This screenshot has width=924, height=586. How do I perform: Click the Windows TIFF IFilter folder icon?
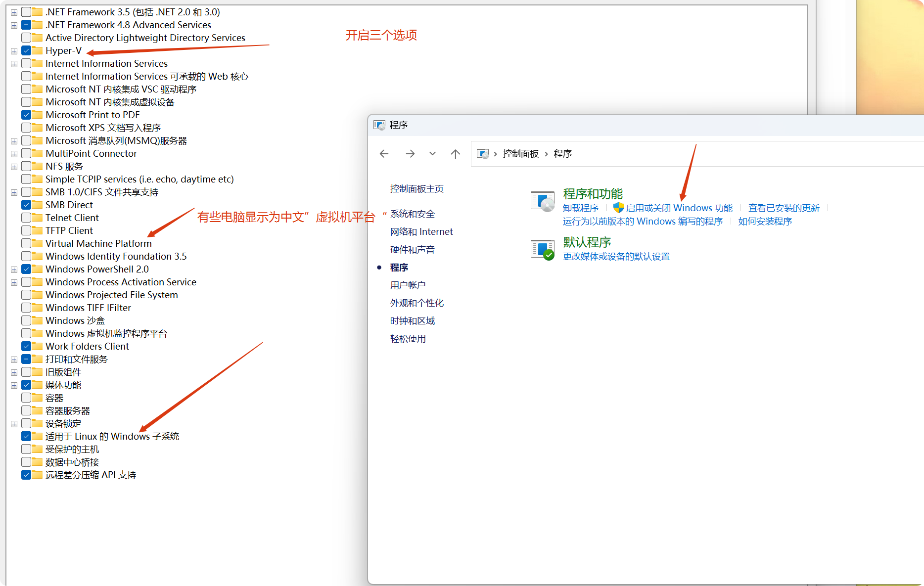coord(37,308)
